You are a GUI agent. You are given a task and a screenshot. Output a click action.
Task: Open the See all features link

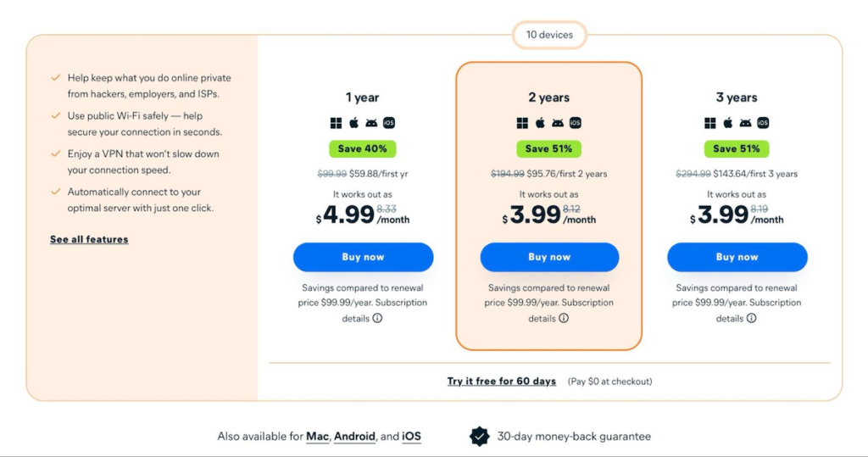coord(89,239)
